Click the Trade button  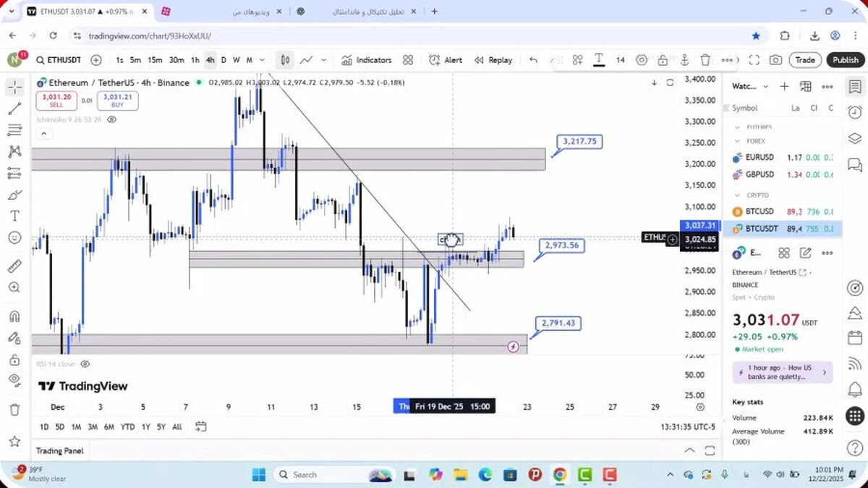[x=805, y=60]
